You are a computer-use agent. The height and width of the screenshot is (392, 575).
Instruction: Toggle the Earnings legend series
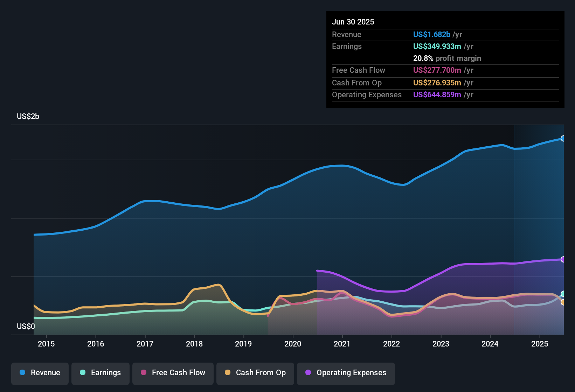(101, 373)
